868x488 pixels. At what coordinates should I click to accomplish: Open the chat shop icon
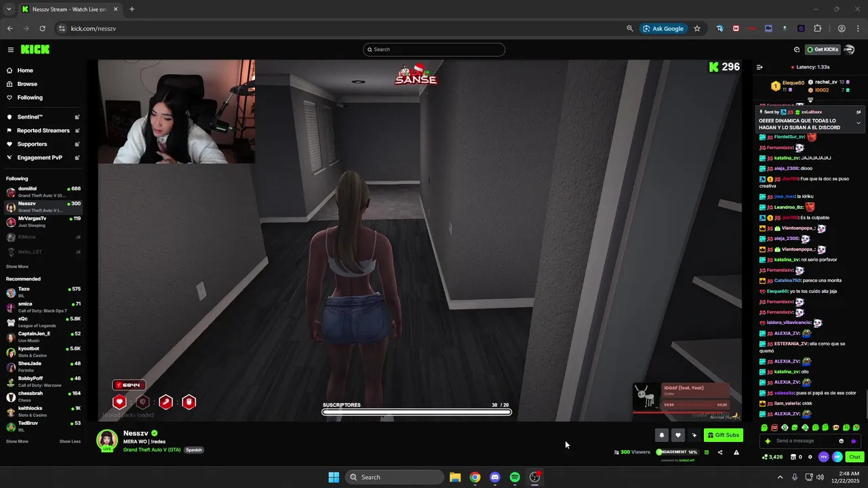[x=794, y=457]
